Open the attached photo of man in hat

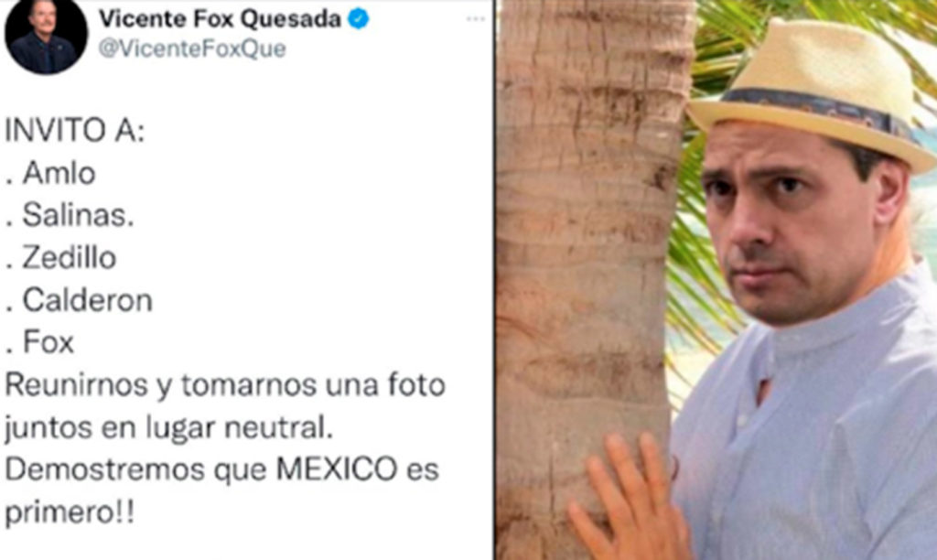716,280
